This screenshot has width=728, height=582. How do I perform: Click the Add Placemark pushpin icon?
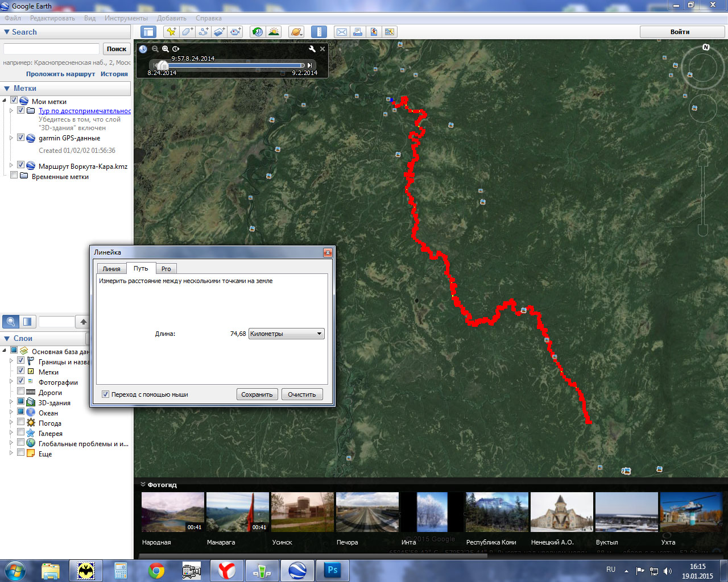[171, 32]
